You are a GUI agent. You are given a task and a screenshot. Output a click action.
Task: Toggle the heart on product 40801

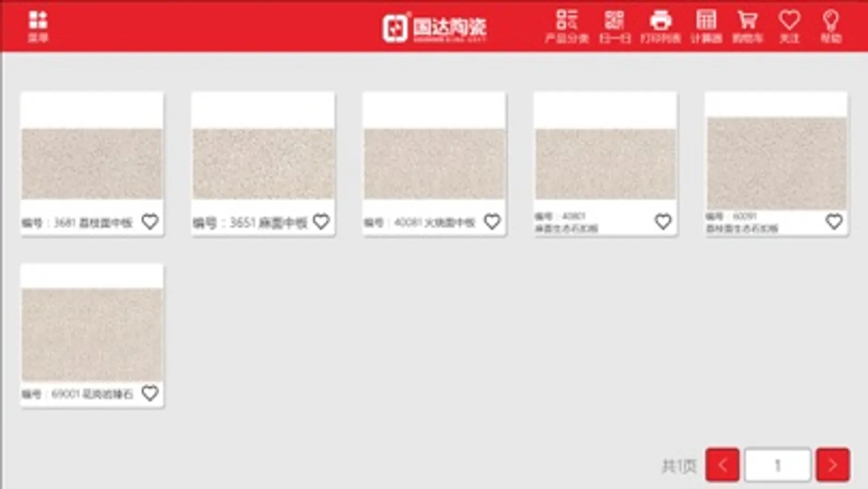(663, 222)
